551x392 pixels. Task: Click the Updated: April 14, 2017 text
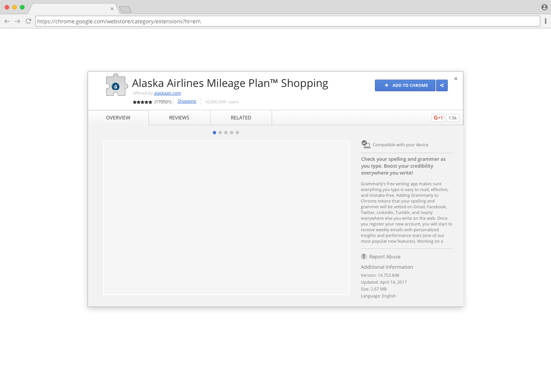coord(384,282)
